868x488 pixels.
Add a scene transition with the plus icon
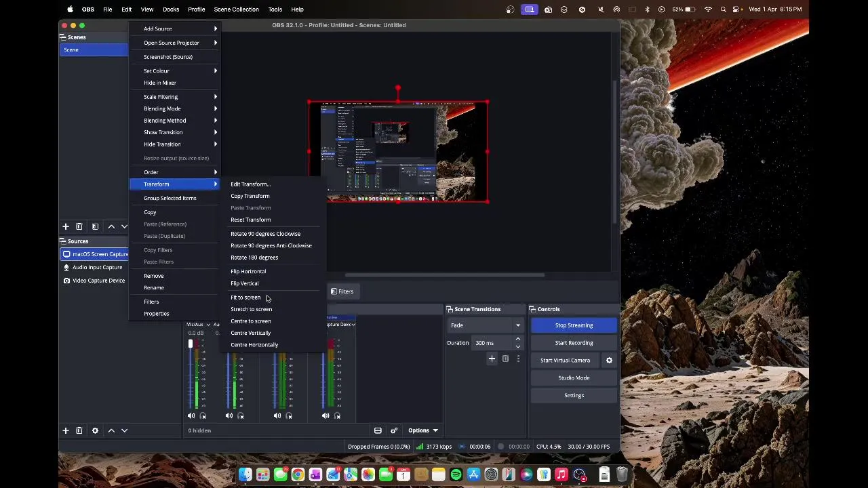492,359
